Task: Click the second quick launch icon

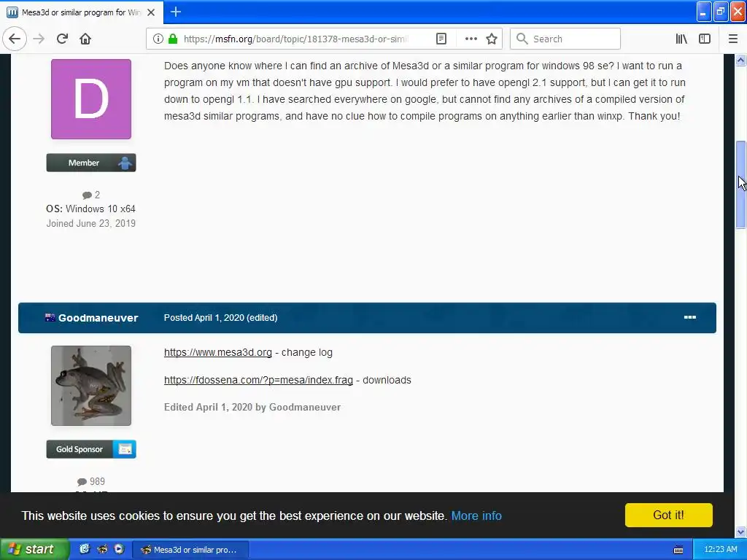Action: click(102, 549)
